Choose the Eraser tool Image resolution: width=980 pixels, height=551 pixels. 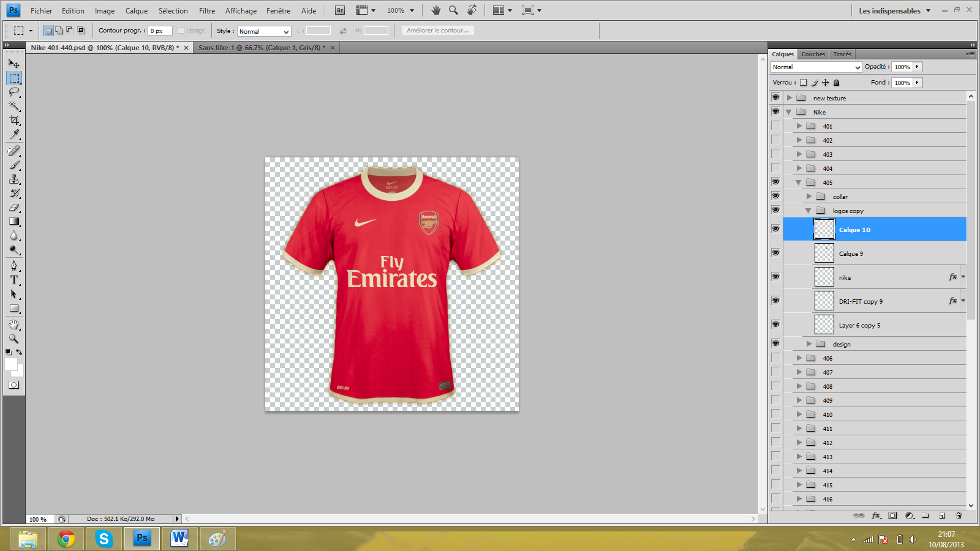pos(14,208)
